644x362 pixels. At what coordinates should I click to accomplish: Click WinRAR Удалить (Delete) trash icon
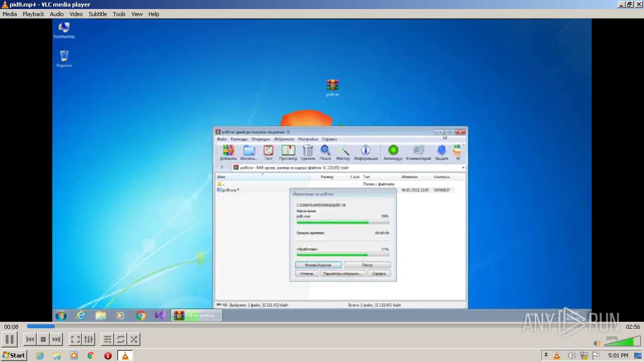[x=308, y=152]
